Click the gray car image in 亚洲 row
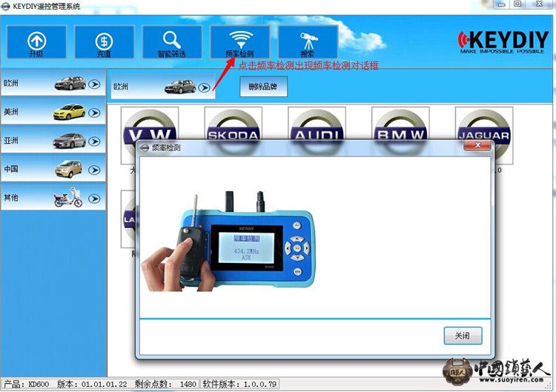This screenshot has height=392, width=556. (x=70, y=141)
